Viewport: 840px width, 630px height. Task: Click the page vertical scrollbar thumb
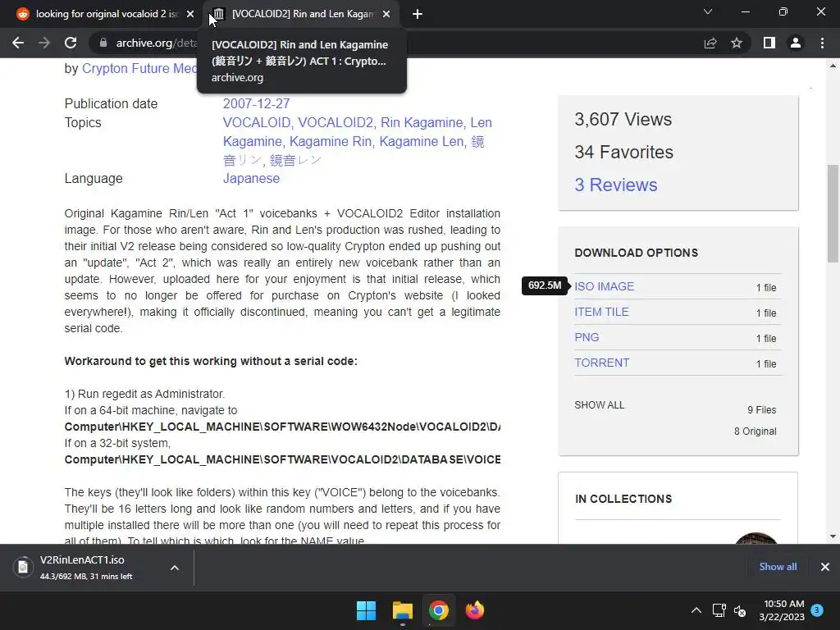833,212
